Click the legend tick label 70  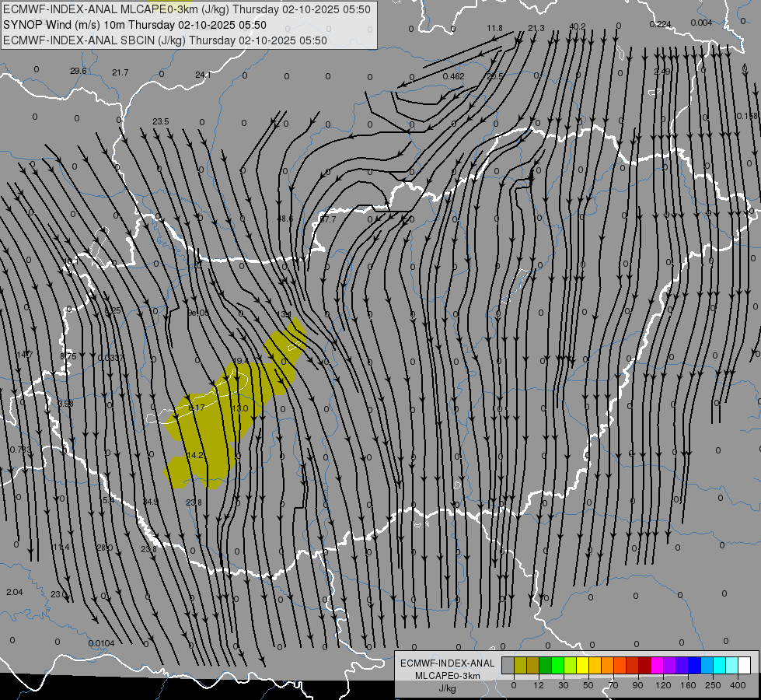point(613,685)
